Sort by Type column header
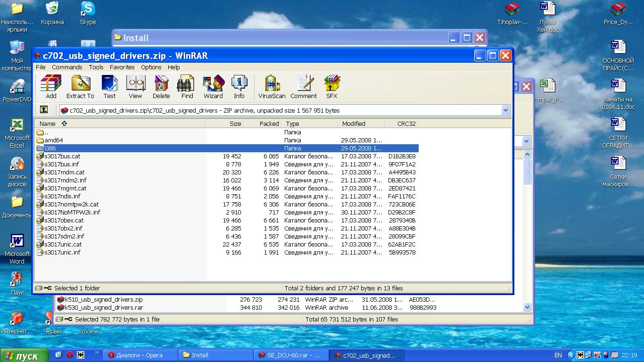Viewport: 644px width, 362px height. pyautogui.click(x=309, y=123)
